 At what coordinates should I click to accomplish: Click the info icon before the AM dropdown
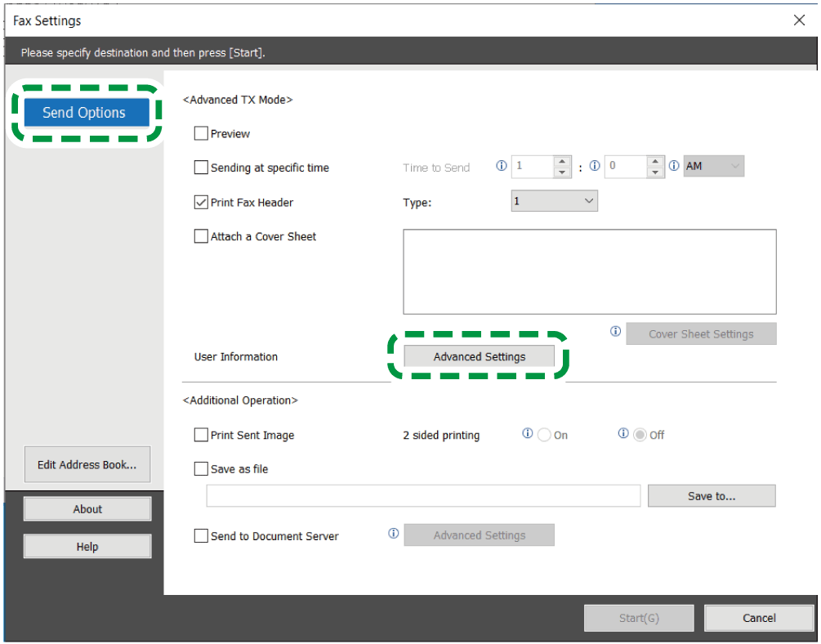click(674, 166)
